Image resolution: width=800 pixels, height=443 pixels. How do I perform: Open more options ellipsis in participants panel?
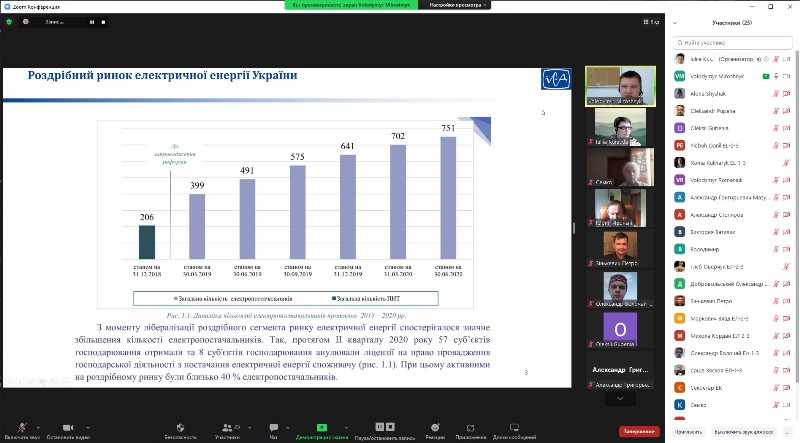coord(788,432)
